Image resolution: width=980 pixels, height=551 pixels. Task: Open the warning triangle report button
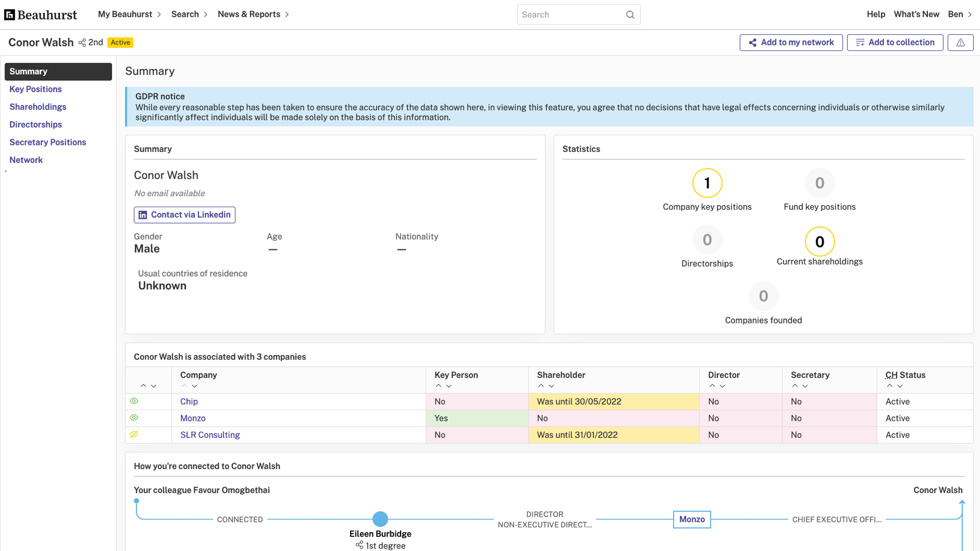(x=961, y=42)
